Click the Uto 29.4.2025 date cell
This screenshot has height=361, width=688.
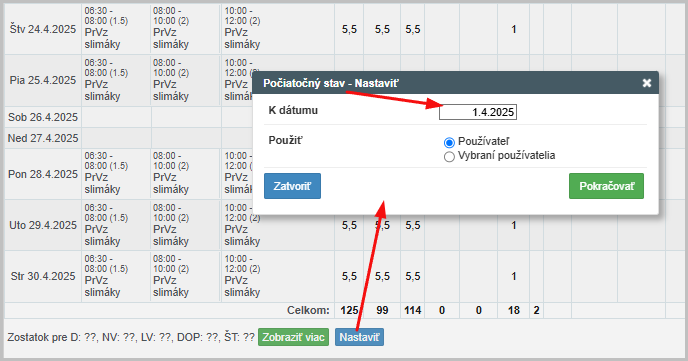[x=43, y=225]
